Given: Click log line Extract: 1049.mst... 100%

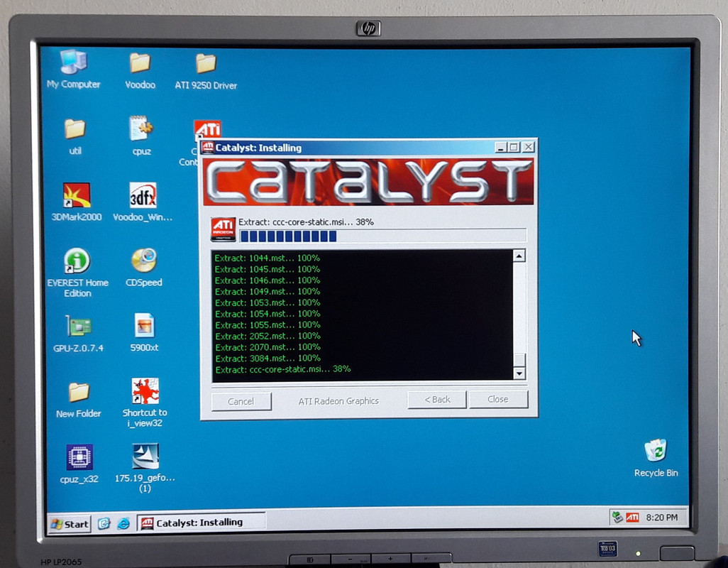Looking at the screenshot, I should pos(268,292).
